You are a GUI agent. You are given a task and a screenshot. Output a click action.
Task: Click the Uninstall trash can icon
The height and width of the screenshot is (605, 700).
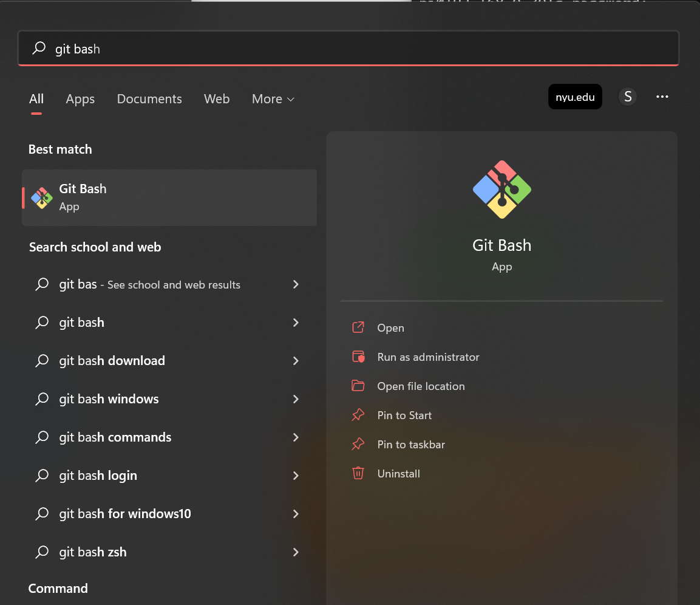pos(358,473)
